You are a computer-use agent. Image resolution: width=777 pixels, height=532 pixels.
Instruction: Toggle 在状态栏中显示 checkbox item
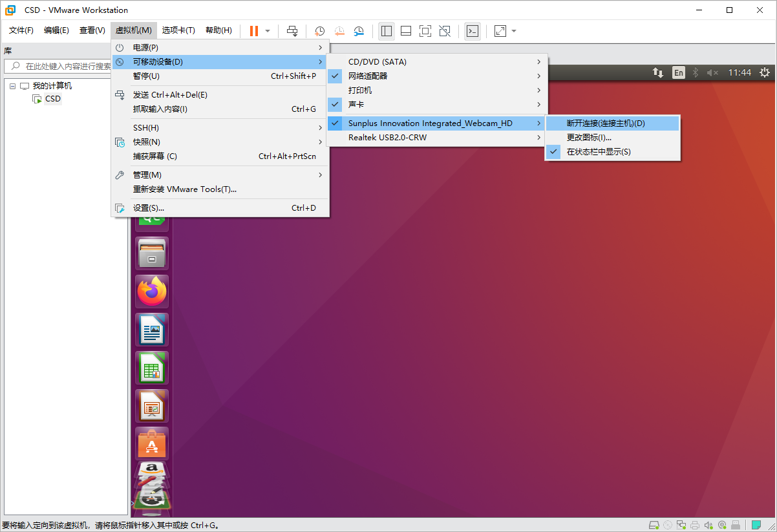point(613,152)
